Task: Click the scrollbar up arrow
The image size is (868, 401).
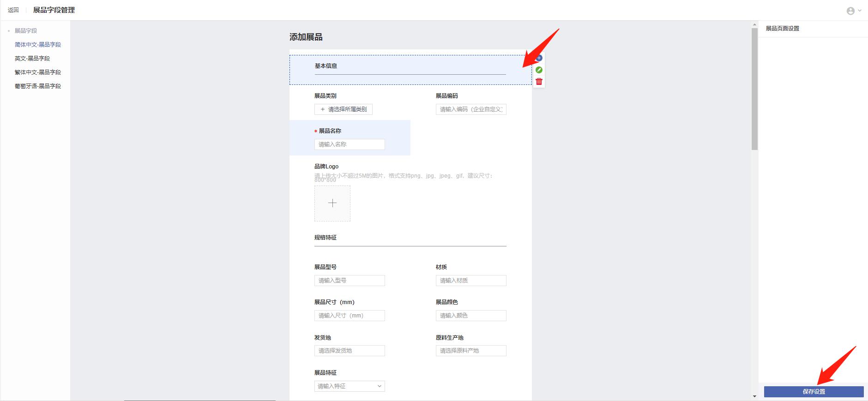Action: [754, 24]
